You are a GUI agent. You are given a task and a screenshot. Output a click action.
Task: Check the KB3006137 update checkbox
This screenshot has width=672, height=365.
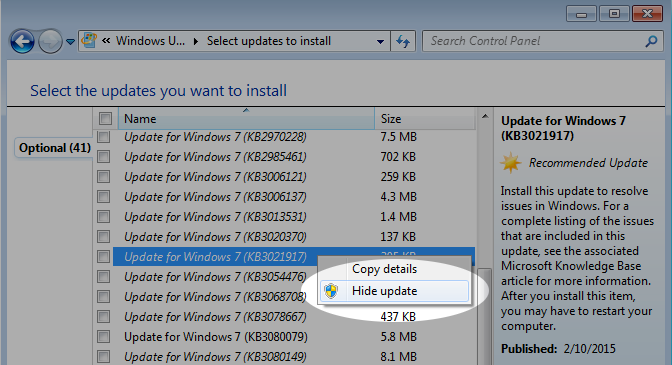click(x=103, y=197)
